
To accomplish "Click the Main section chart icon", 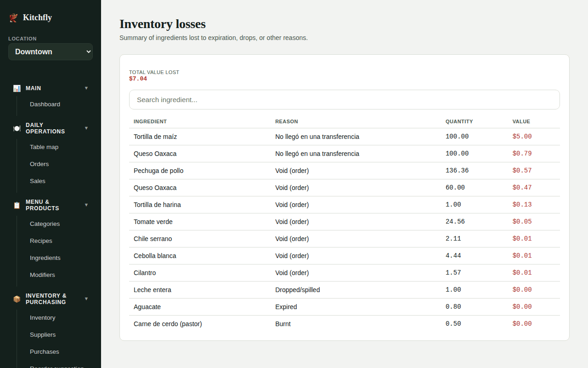I will [x=17, y=88].
